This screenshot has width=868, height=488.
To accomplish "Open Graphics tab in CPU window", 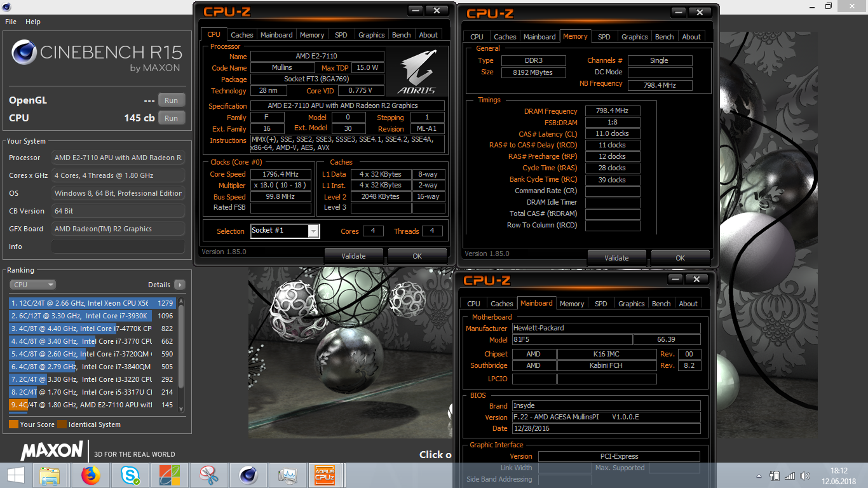I will [371, 35].
